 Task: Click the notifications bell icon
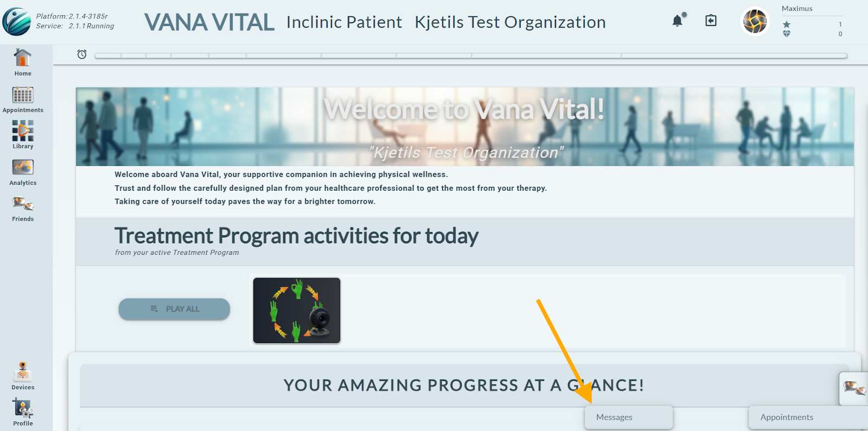(x=678, y=20)
